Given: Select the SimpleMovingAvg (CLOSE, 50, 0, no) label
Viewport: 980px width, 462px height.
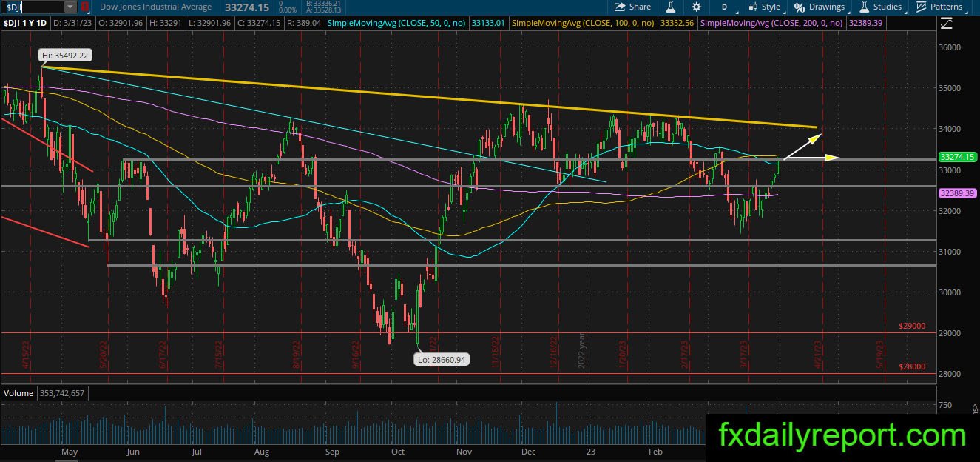Looking at the screenshot, I should click(396, 24).
